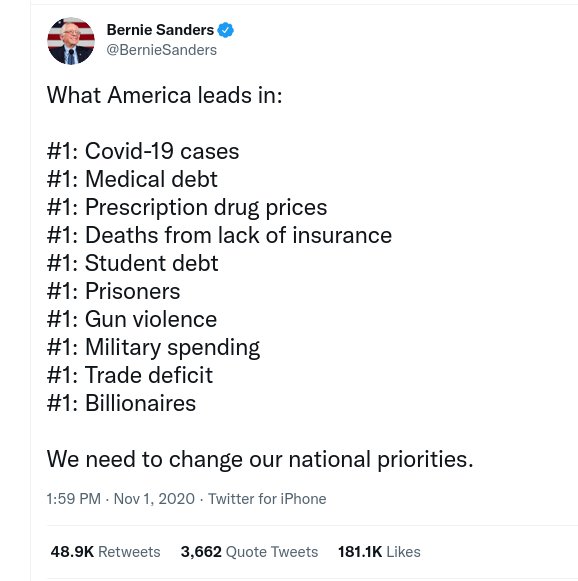
Task: Click the '#1: Military spending' line
Action: pyautogui.click(x=153, y=348)
